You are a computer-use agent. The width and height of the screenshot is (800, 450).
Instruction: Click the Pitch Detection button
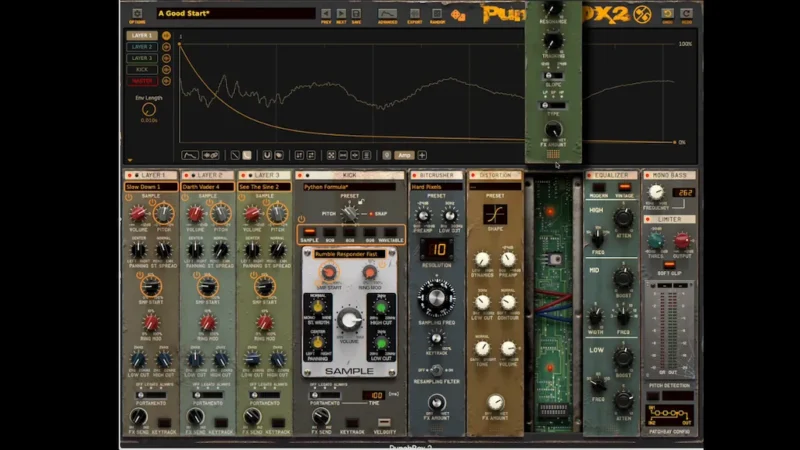tap(653, 396)
